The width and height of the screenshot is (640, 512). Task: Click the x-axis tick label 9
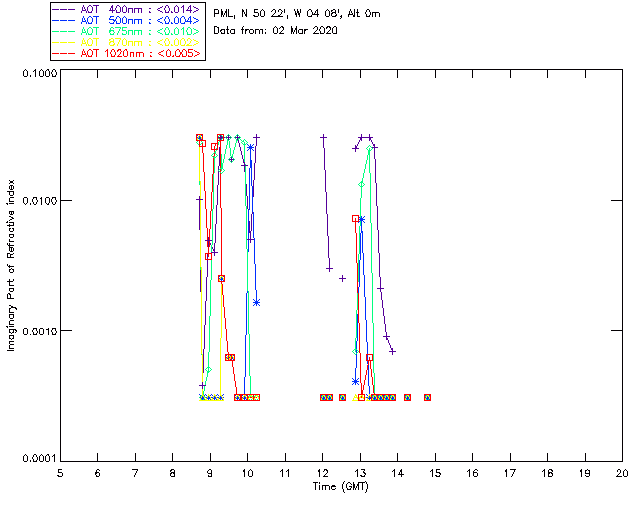point(210,473)
